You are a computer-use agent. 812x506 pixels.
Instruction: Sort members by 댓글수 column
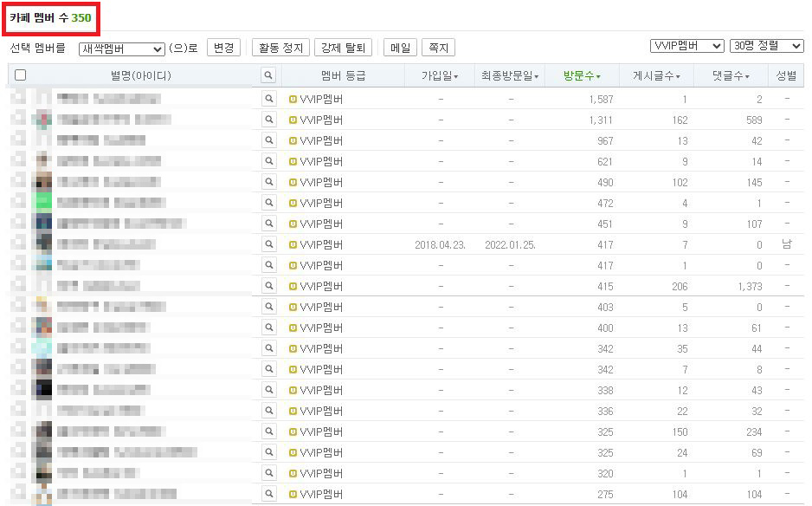coord(730,76)
